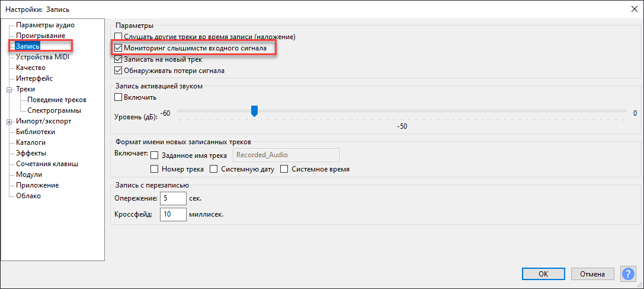Click the 'Опережение' seconds input field
This screenshot has height=289, width=644.
[173, 198]
